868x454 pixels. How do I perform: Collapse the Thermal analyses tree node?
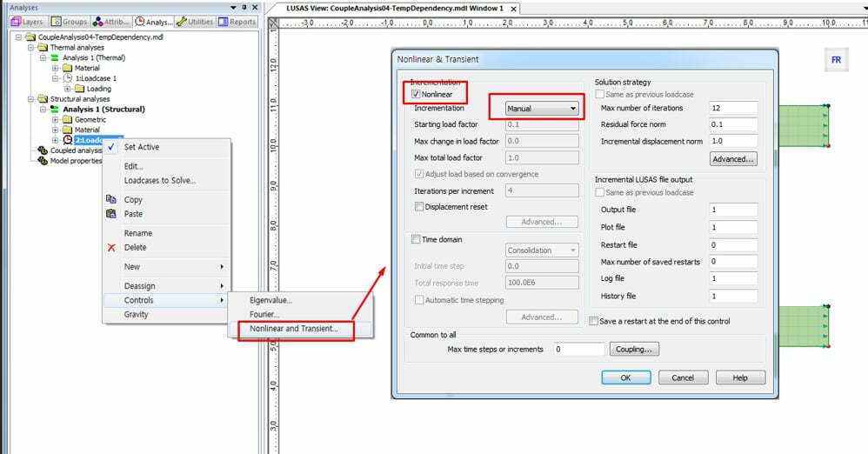coord(31,48)
